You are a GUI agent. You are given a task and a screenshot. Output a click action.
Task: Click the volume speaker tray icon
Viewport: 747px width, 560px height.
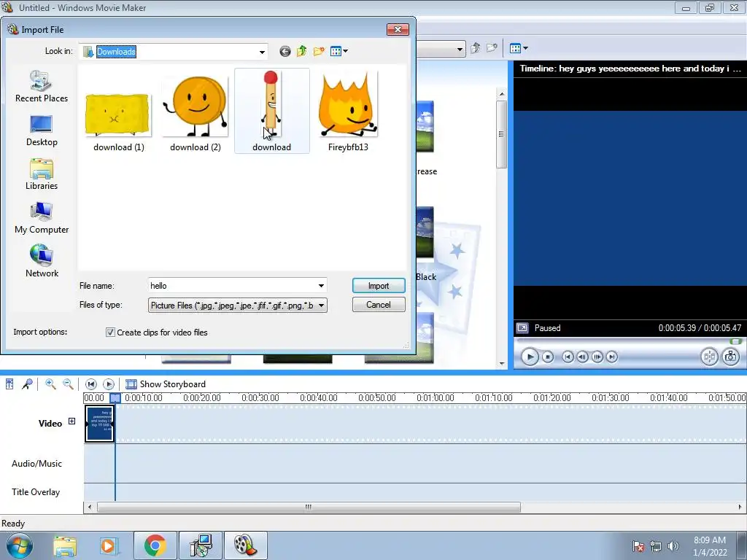(x=673, y=546)
